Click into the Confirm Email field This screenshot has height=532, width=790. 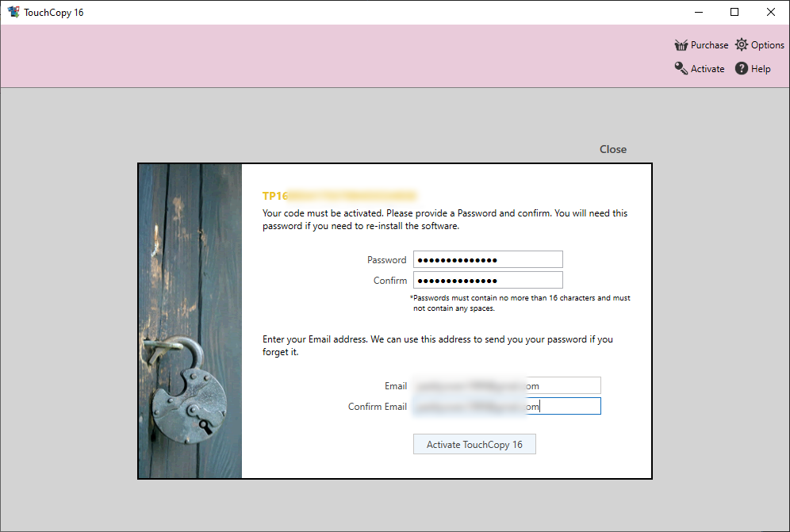507,407
